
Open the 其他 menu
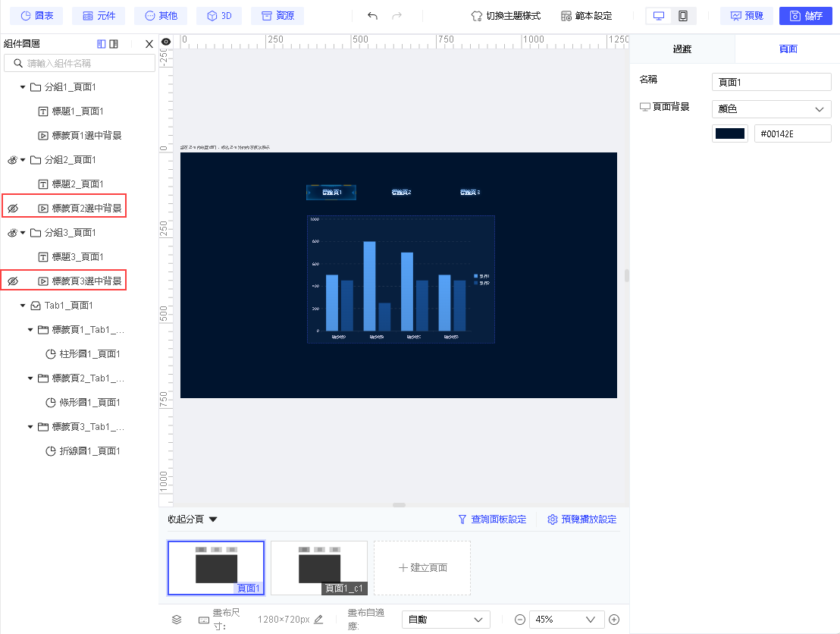(161, 16)
